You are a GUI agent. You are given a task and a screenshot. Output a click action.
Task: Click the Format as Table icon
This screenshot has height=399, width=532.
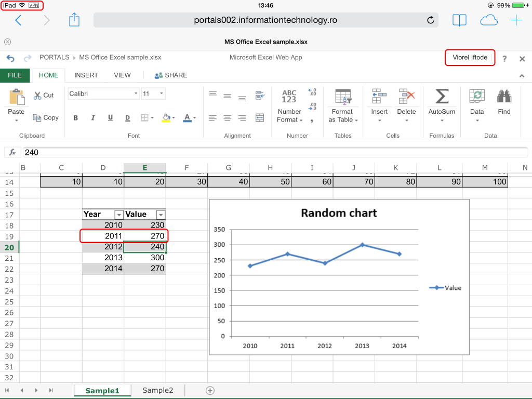tap(343, 97)
